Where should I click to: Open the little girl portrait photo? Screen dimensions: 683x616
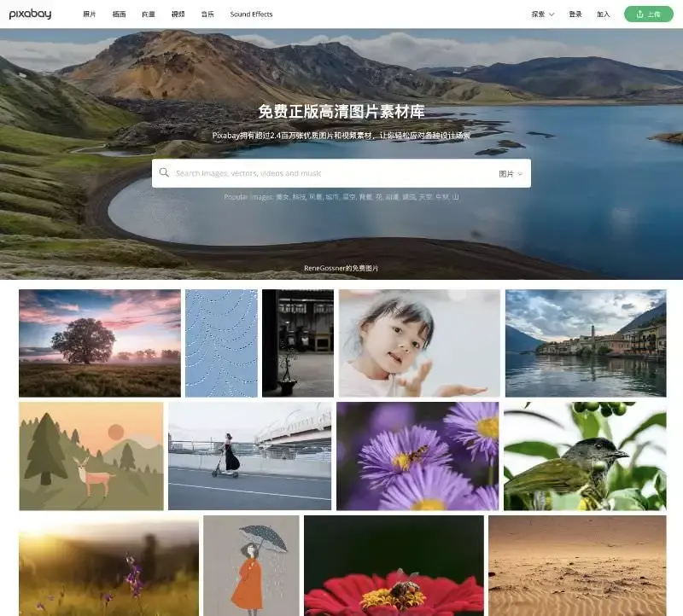(x=419, y=343)
